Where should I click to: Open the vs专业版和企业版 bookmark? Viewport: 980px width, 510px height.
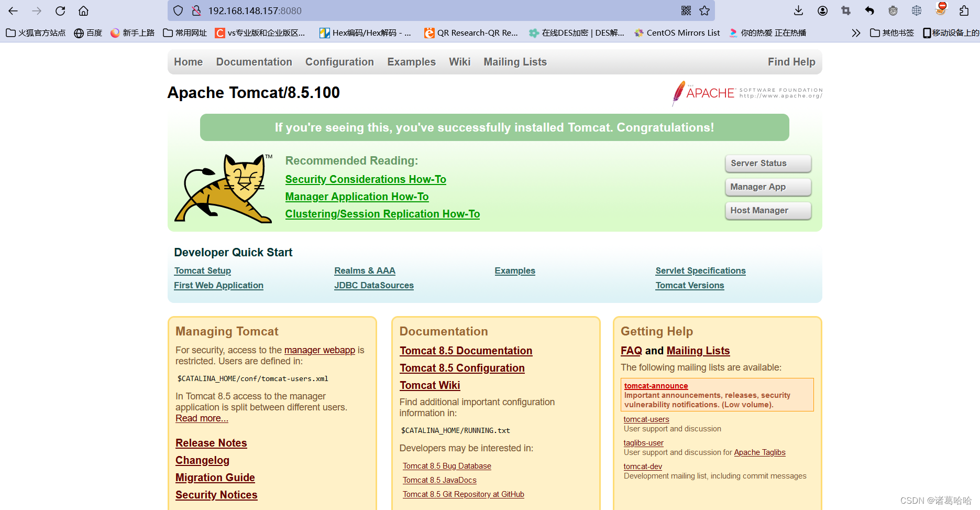260,33
